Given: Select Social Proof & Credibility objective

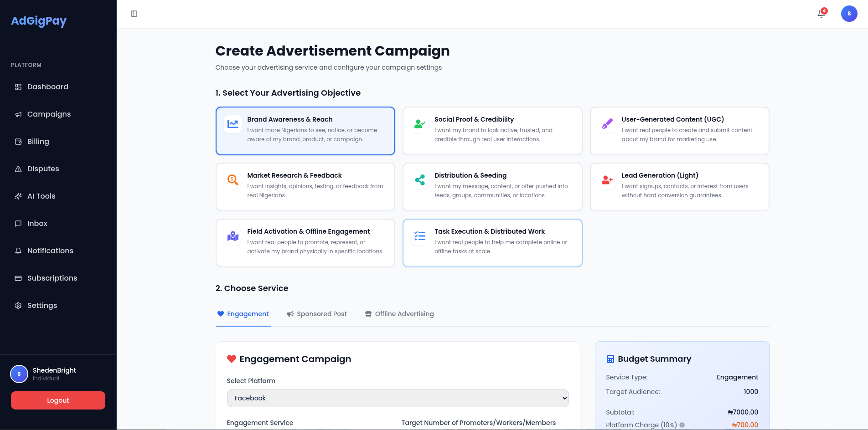Looking at the screenshot, I should [x=492, y=131].
